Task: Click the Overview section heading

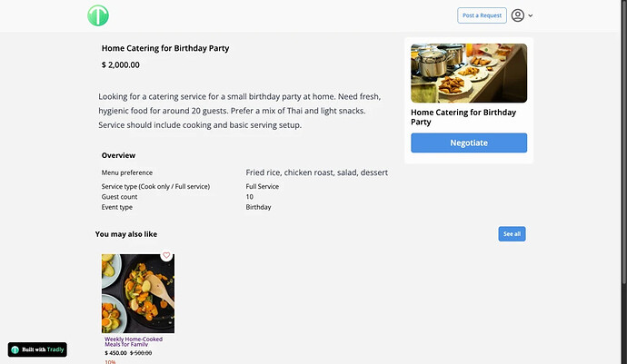Action: 118,155
